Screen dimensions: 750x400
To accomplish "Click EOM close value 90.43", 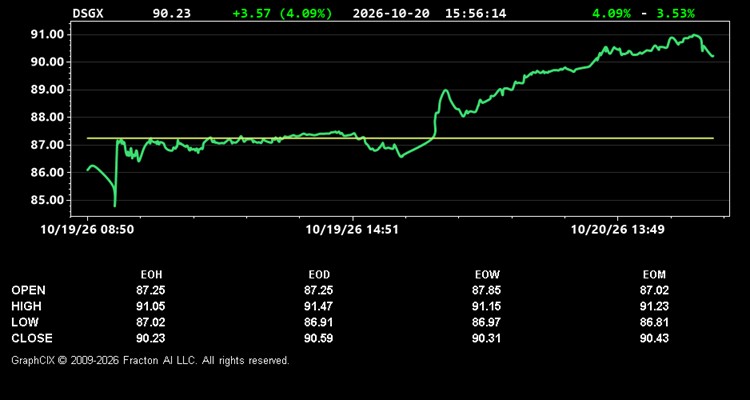I will tap(654, 338).
